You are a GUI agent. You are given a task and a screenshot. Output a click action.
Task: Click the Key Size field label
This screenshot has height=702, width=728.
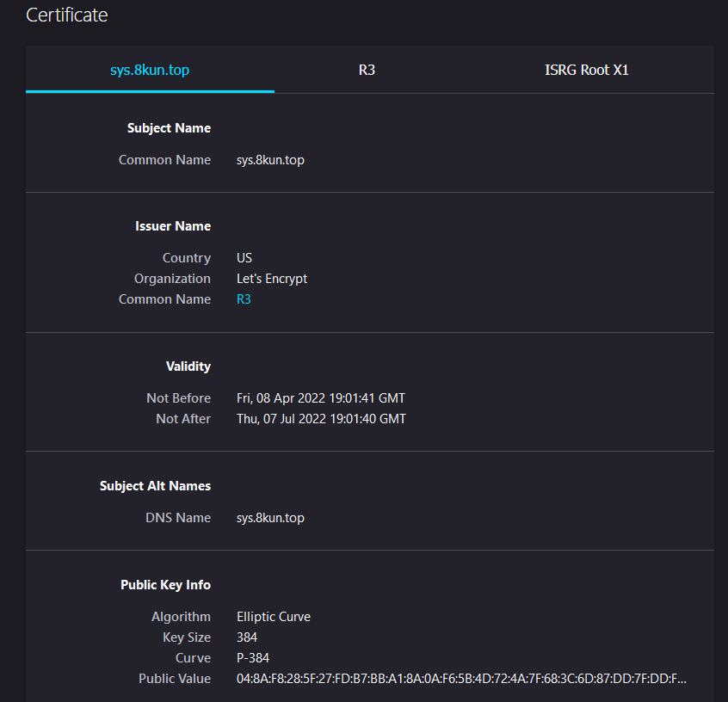click(187, 637)
